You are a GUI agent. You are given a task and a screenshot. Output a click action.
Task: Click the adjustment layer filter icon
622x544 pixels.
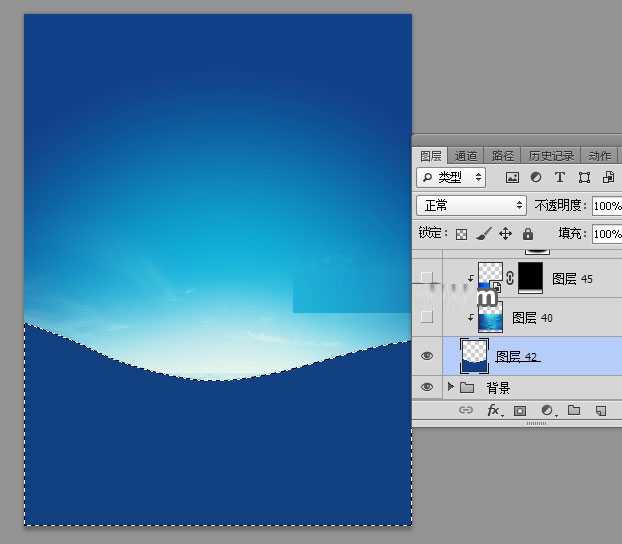[x=536, y=177]
